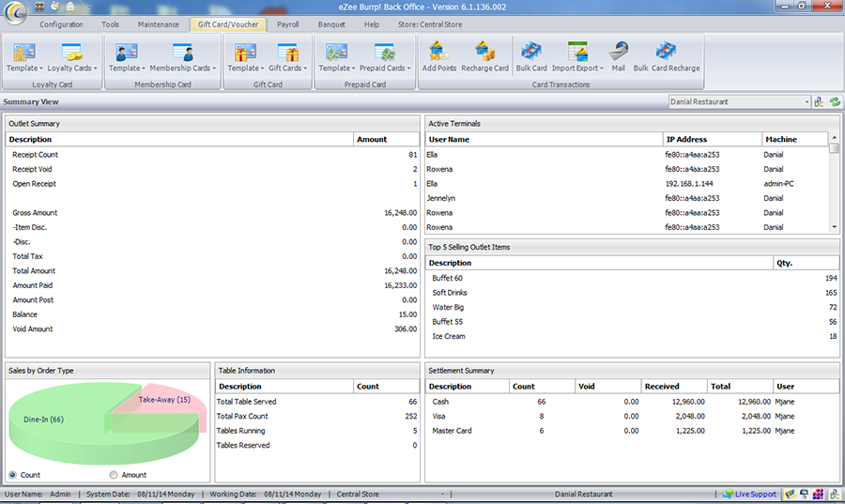Click the green refresh icon beside outlet selector

click(834, 101)
